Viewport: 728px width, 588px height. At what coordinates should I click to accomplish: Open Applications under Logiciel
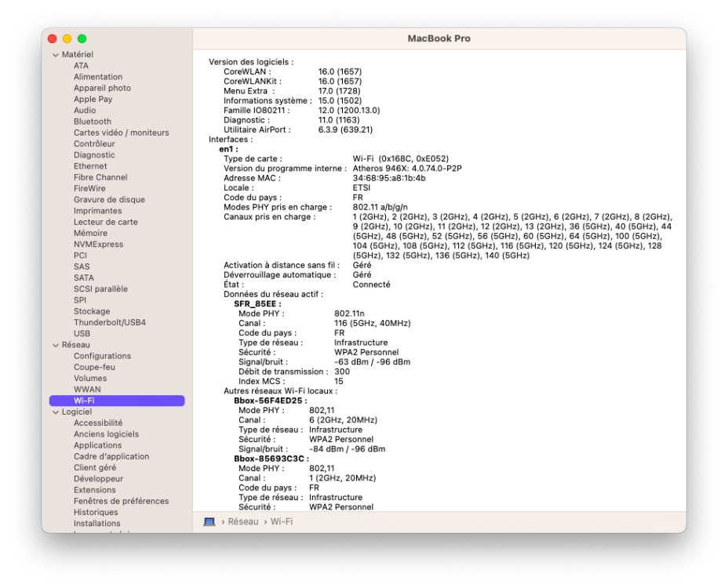(x=97, y=445)
